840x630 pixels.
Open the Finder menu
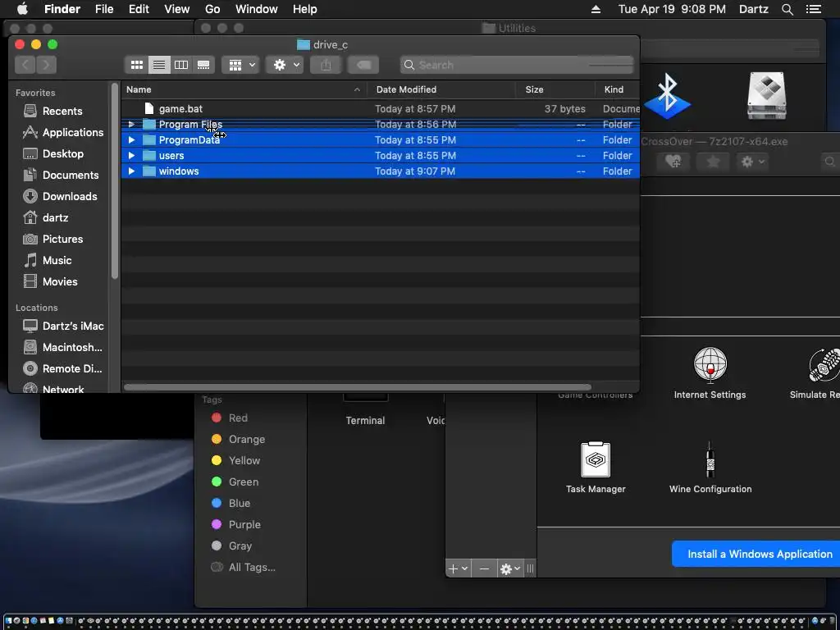coord(62,9)
